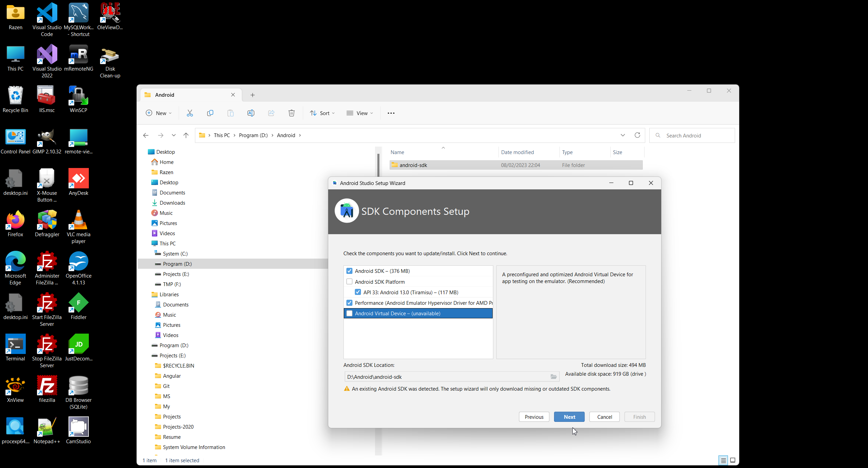The width and height of the screenshot is (868, 468).
Task: Open the Sort dropdown menu
Action: pyautogui.click(x=322, y=113)
